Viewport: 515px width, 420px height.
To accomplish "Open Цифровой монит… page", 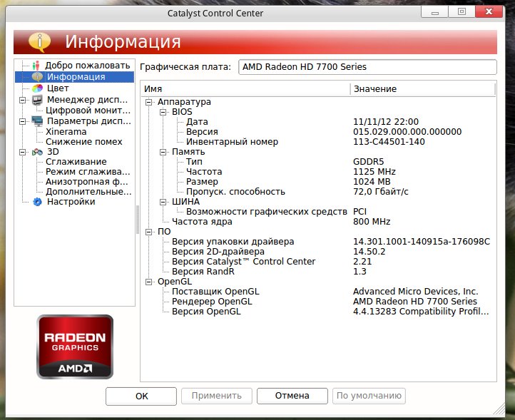I will pyautogui.click(x=88, y=111).
